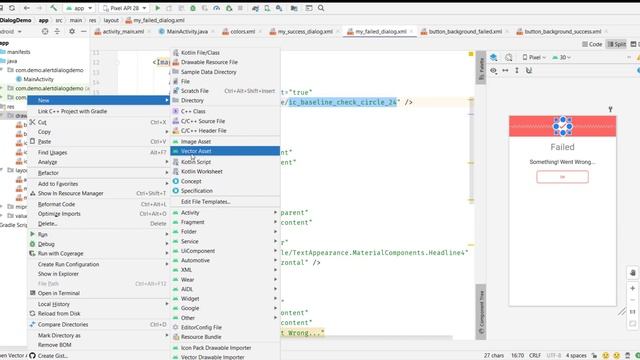The image size is (640, 360).
Task: Click layout breadcrumb in navigation bar
Action: pos(111,20)
